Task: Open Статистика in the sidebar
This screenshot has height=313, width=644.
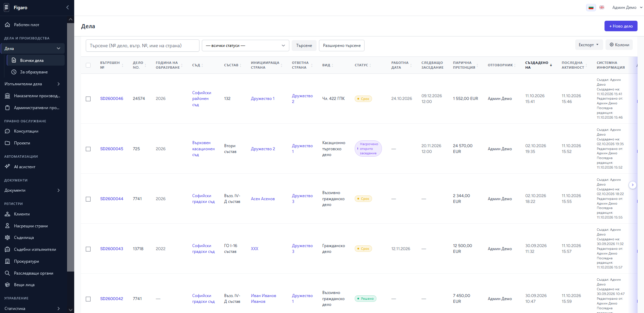Action: pos(32,309)
